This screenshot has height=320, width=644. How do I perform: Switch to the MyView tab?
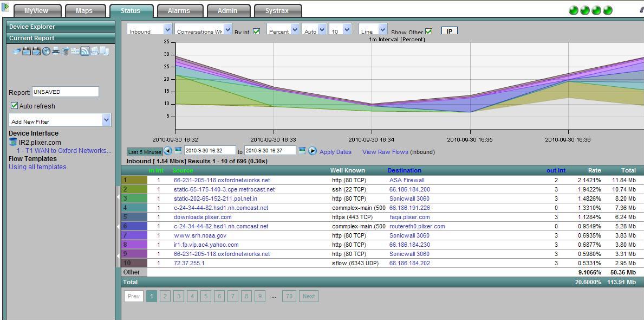37,11
